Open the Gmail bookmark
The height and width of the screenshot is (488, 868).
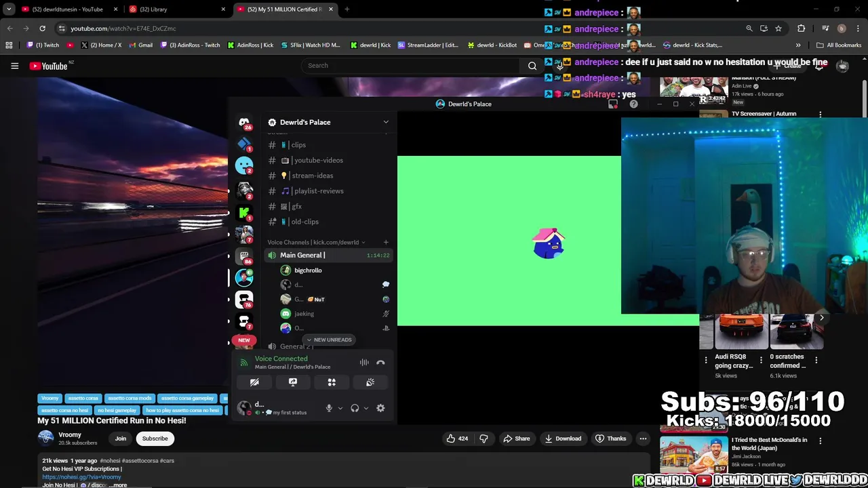[x=141, y=45]
